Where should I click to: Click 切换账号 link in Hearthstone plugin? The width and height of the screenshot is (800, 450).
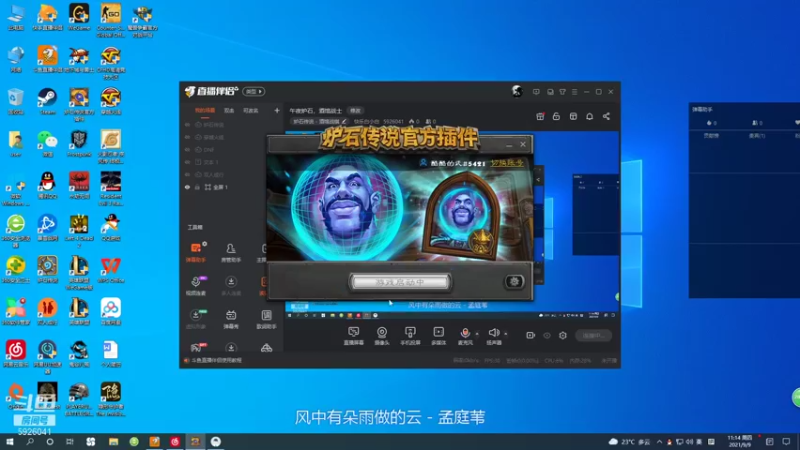(507, 163)
